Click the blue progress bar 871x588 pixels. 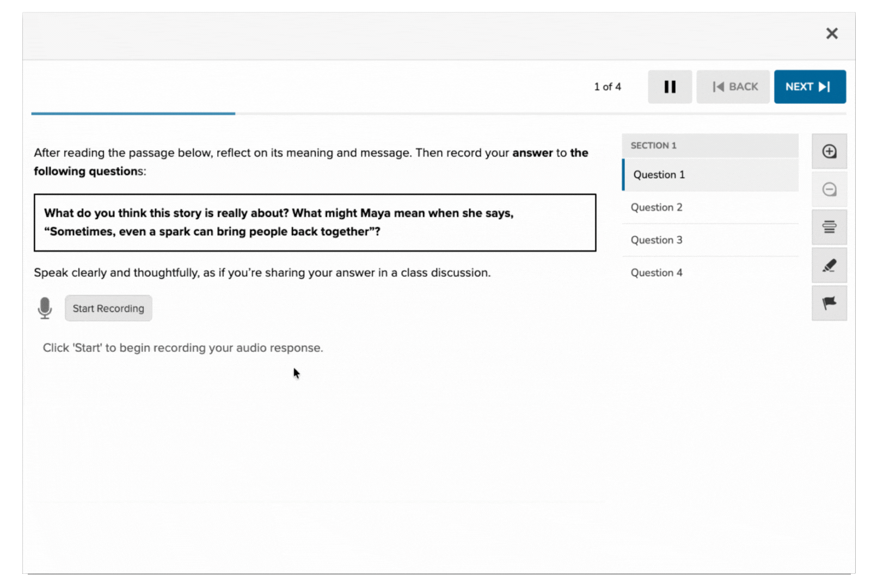tap(133, 113)
